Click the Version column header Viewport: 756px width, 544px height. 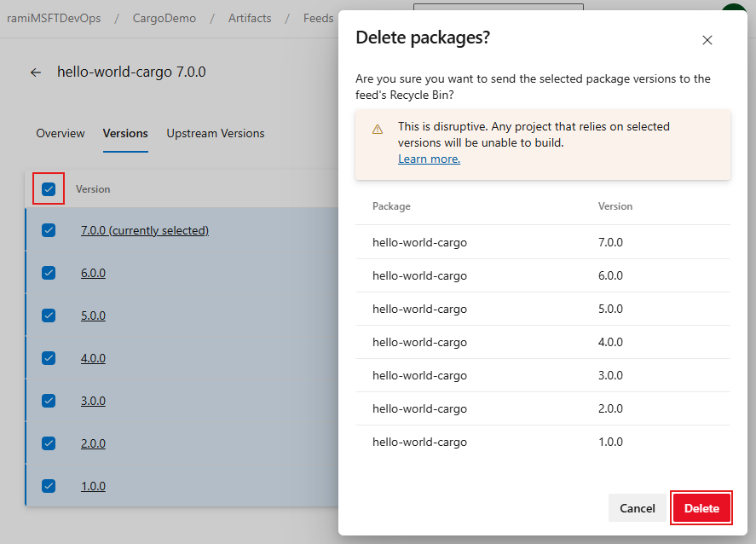92,188
